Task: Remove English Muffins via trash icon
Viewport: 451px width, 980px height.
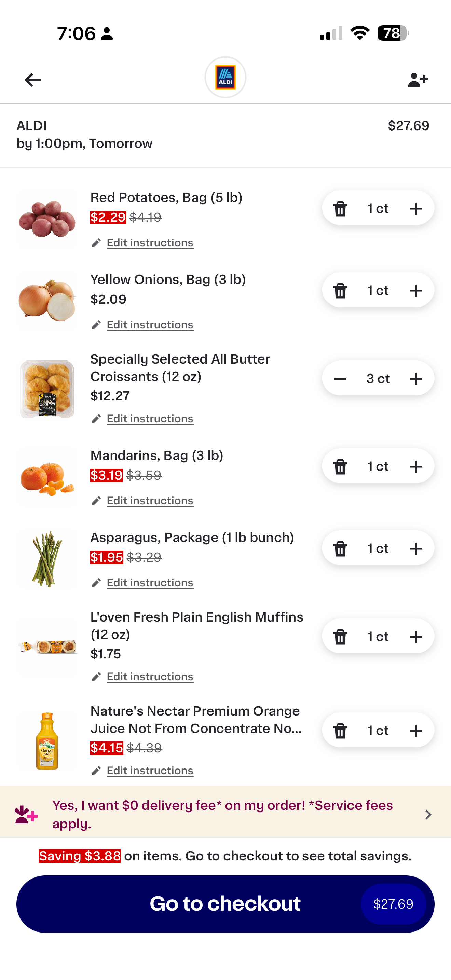Action: click(x=340, y=637)
